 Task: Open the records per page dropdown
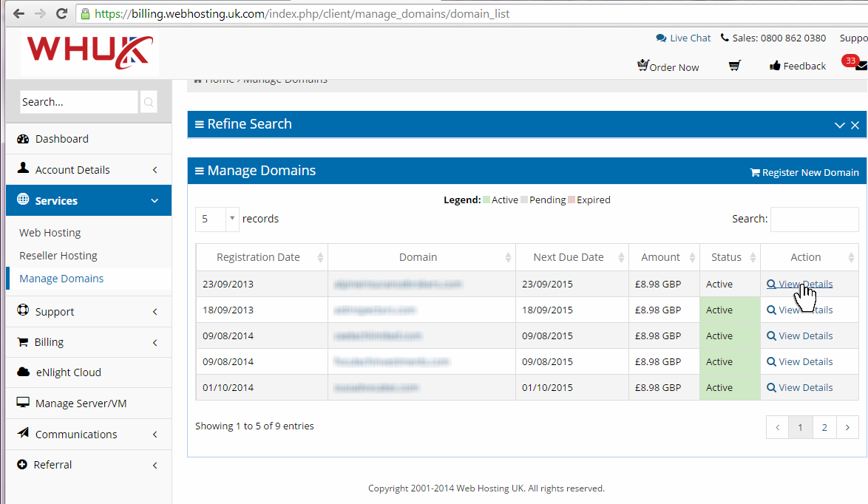(x=217, y=219)
